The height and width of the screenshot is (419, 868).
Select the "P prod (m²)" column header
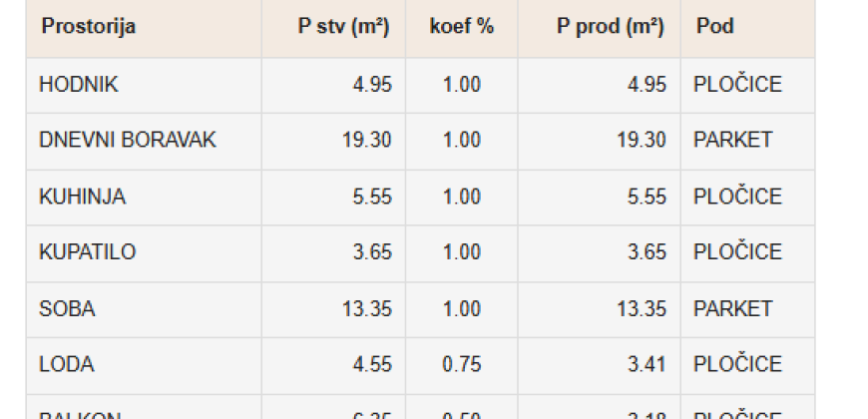610,27
